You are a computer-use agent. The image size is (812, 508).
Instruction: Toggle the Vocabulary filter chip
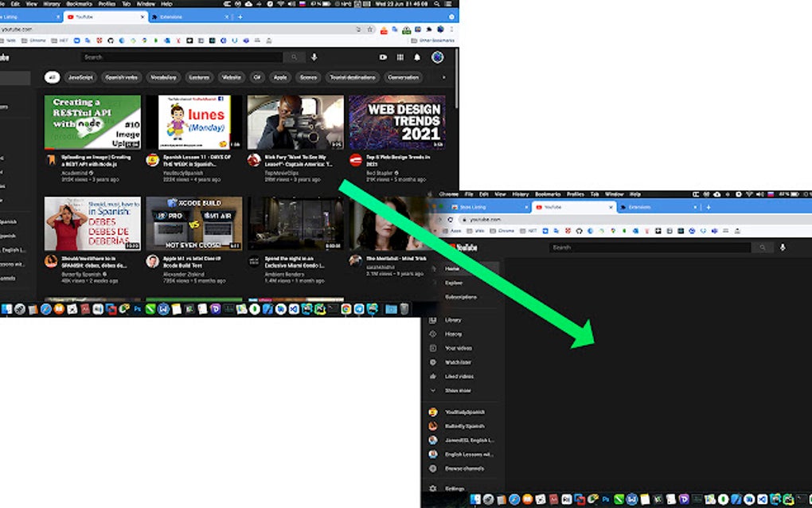[163, 77]
